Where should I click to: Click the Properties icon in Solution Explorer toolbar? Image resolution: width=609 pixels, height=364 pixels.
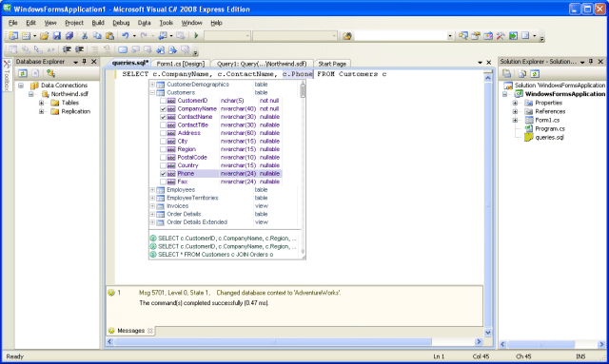pyautogui.click(x=506, y=74)
